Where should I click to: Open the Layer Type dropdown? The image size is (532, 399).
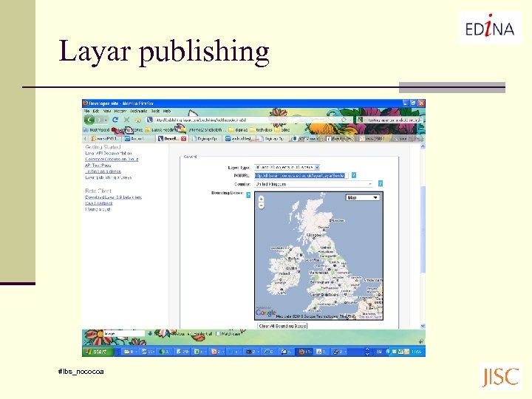point(287,167)
